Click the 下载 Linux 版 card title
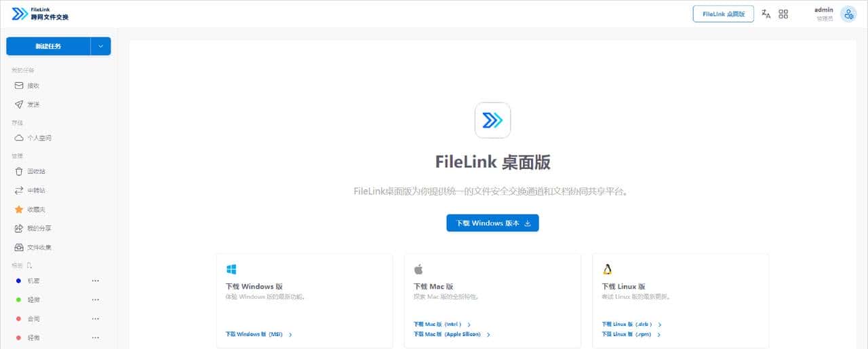 tap(623, 287)
